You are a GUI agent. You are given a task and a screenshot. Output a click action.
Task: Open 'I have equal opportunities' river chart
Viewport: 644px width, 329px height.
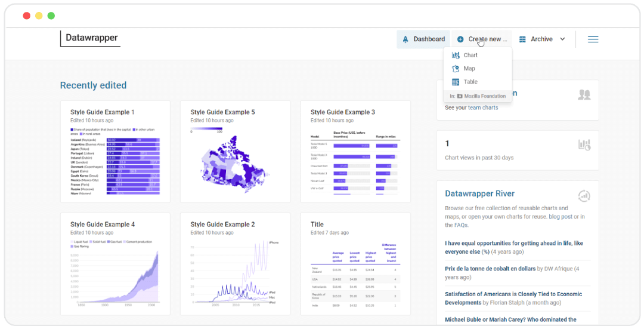514,247
